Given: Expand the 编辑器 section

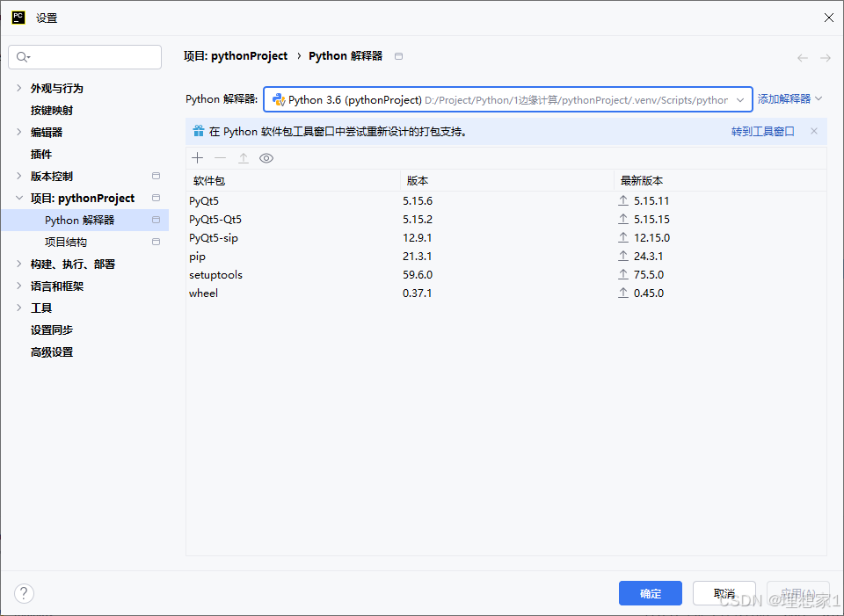Looking at the screenshot, I should click(19, 132).
